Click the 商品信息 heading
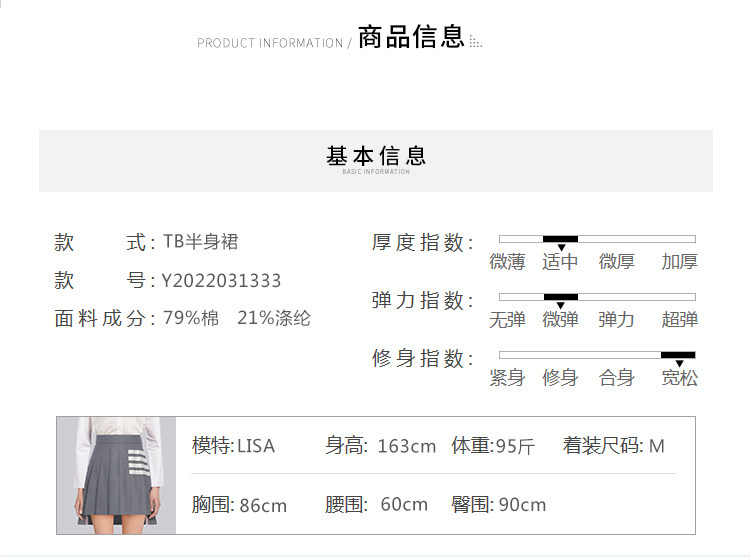This screenshot has width=750, height=559. pos(411,37)
